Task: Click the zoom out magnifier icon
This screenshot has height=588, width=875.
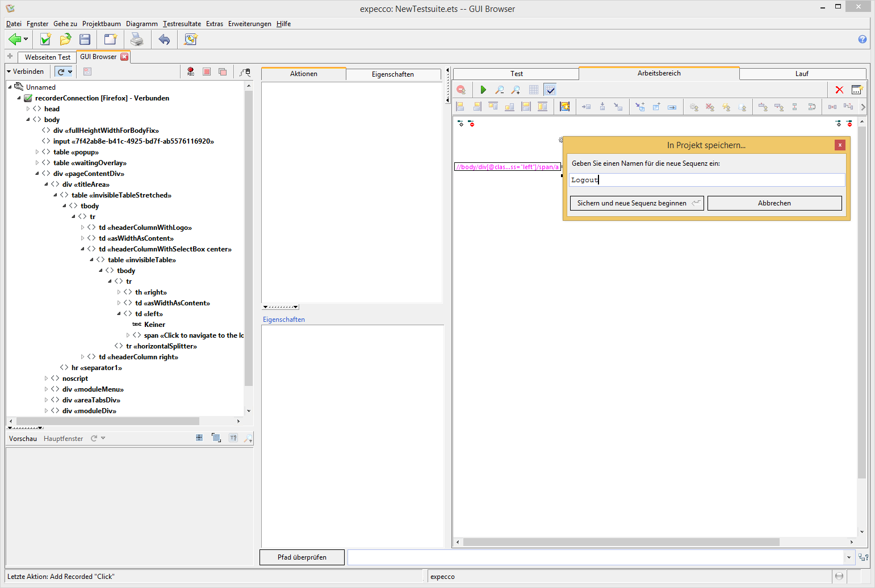Action: 499,90
